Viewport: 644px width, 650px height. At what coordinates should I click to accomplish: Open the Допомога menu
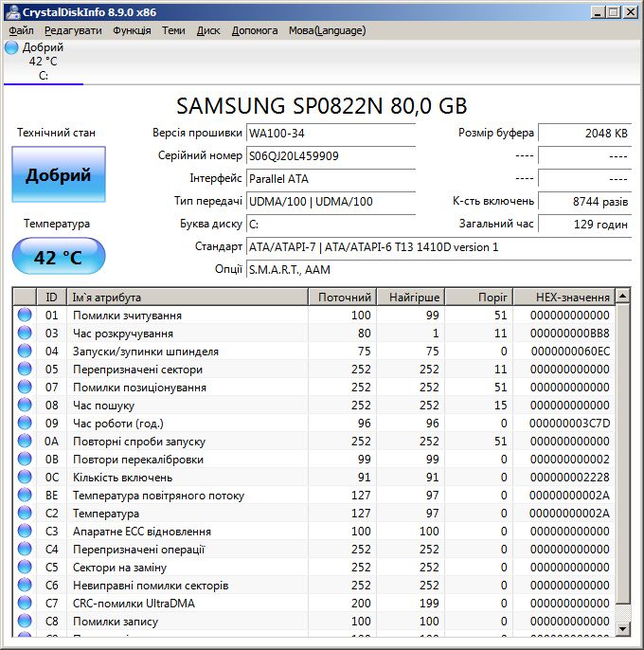coord(255,30)
